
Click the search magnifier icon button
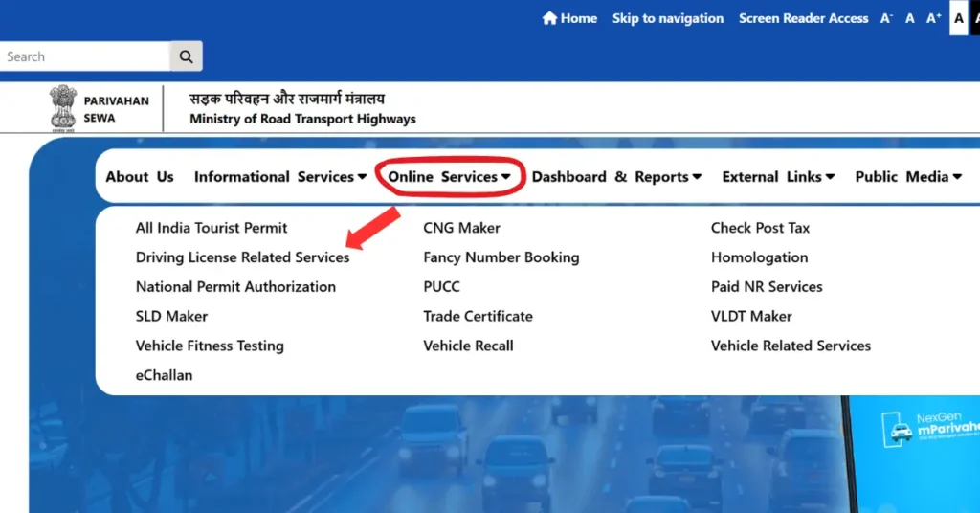(x=186, y=56)
